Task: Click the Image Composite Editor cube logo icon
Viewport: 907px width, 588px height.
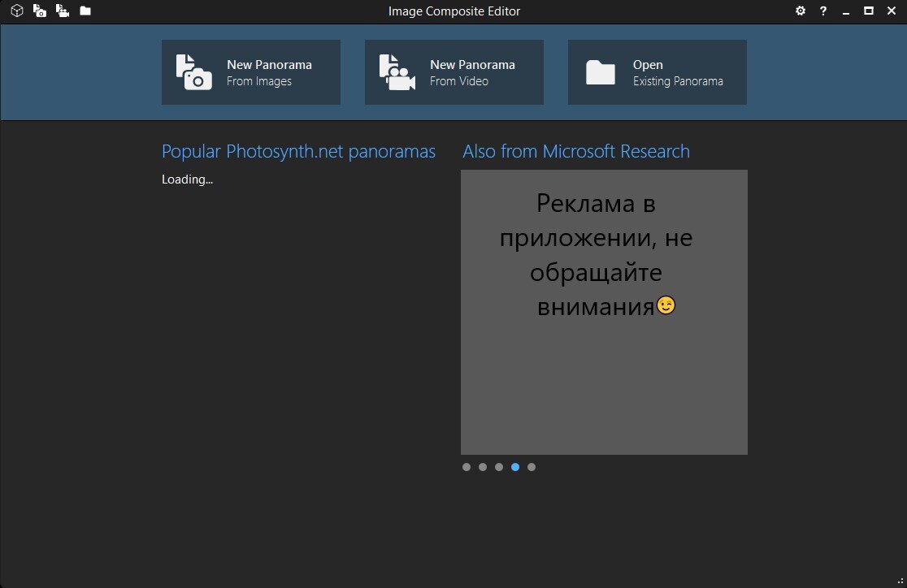Action: click(x=15, y=11)
